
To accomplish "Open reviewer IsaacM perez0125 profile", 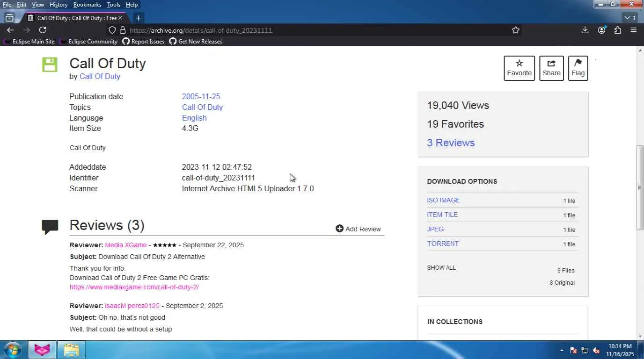I will tap(132, 306).
